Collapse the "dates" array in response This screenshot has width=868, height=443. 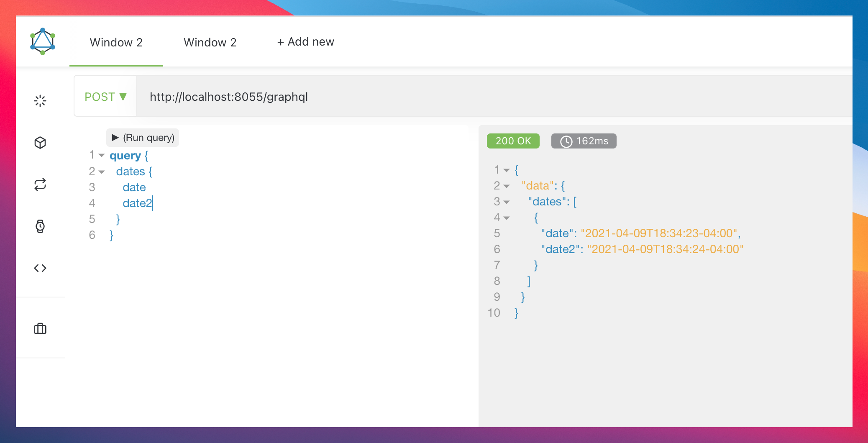[507, 202]
